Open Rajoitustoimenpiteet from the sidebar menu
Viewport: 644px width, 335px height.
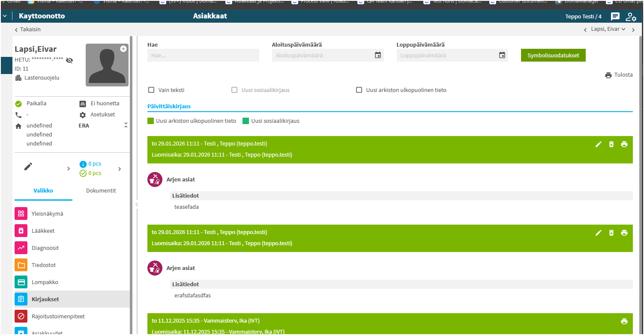[x=72, y=316]
